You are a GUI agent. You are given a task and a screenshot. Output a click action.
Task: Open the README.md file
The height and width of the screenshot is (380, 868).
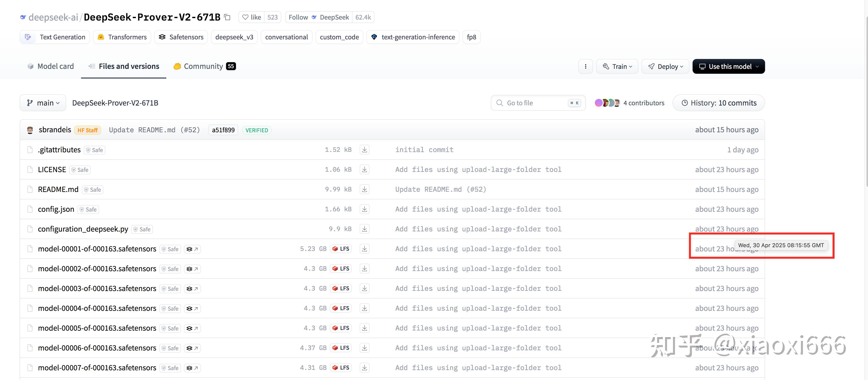pos(58,190)
